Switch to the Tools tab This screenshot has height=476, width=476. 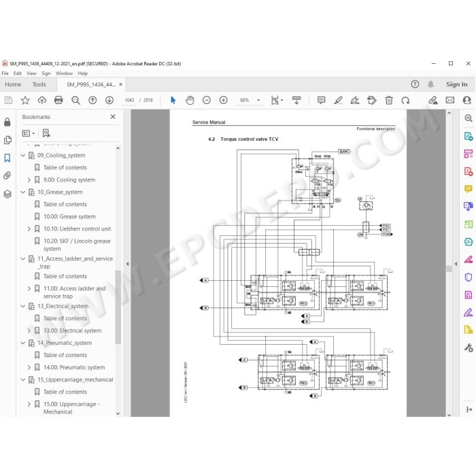coord(39,84)
